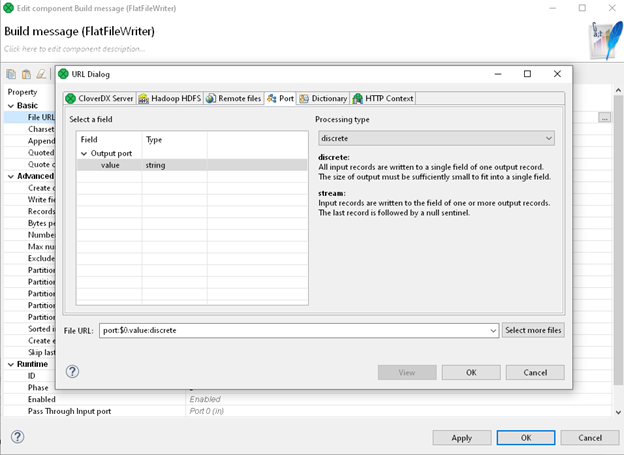Minimize the URL Dialog window

click(498, 74)
